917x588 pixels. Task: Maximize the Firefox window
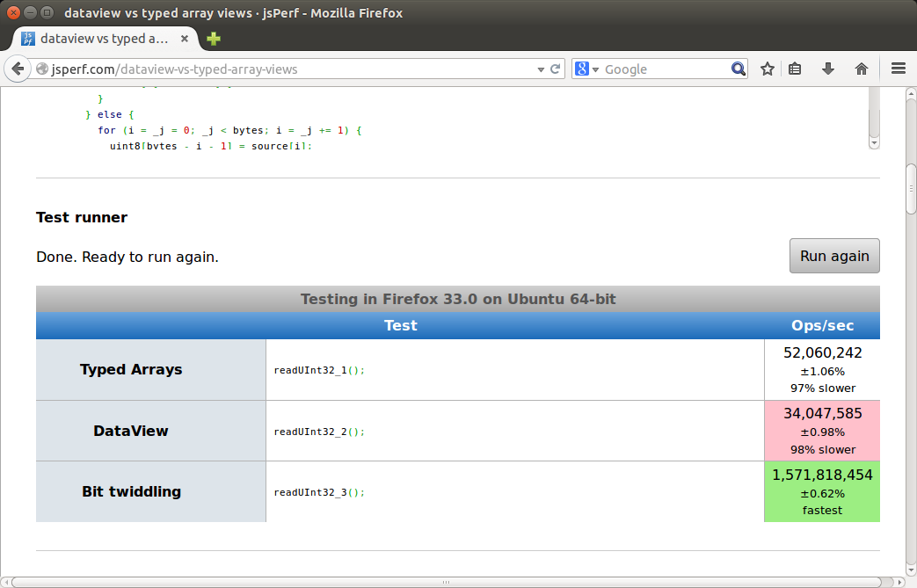coord(47,12)
